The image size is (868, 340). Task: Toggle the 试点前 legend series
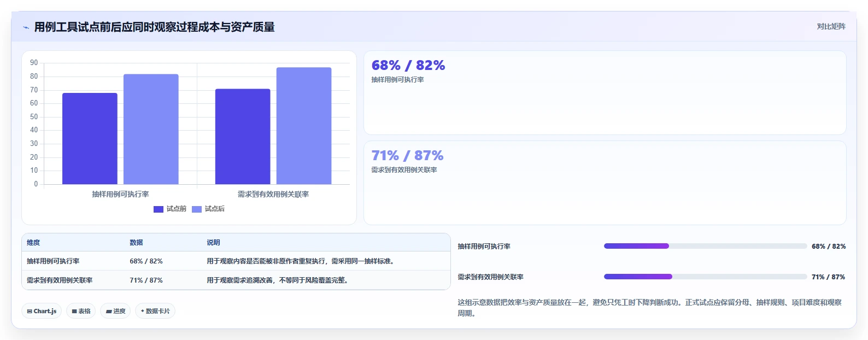click(x=170, y=209)
